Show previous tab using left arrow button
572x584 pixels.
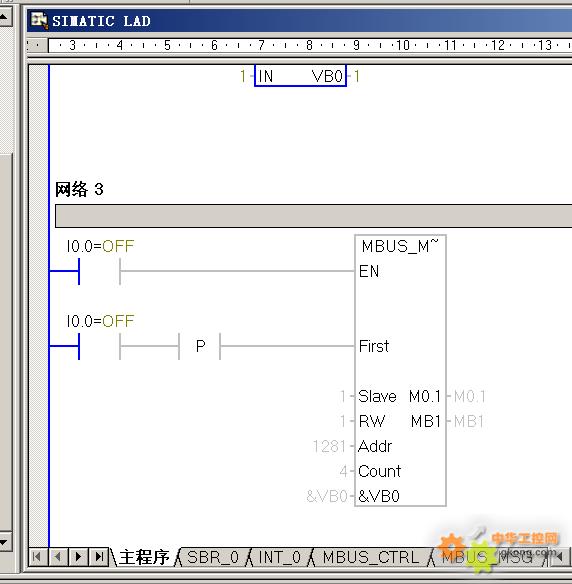pyautogui.click(x=57, y=557)
